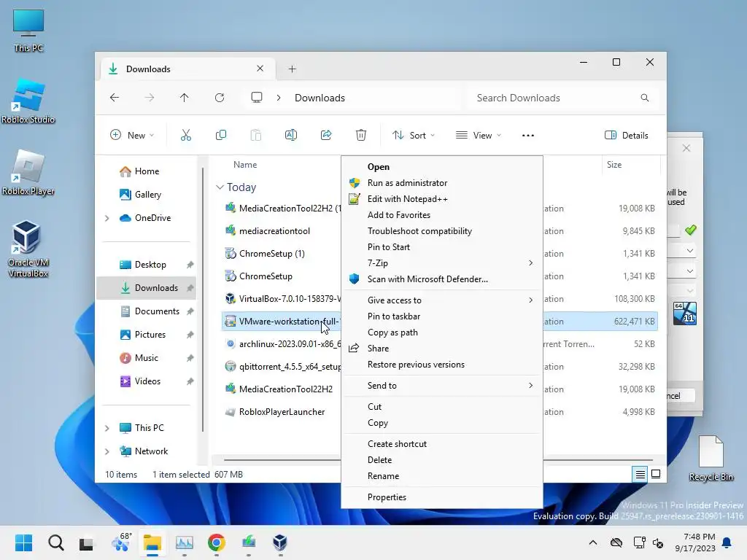The width and height of the screenshot is (747, 560).
Task: Sort by the Size column header
Action: (x=614, y=165)
